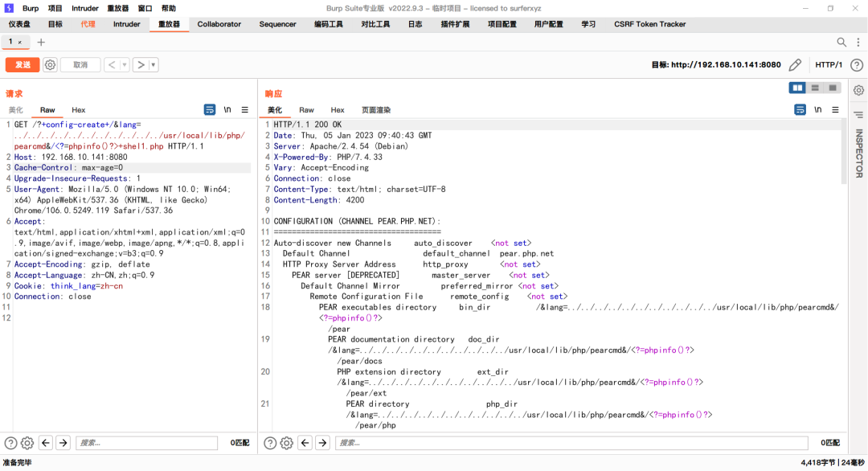Open the 窗口 menu
Image resolution: width=868 pixels, height=471 pixels.
(x=145, y=8)
